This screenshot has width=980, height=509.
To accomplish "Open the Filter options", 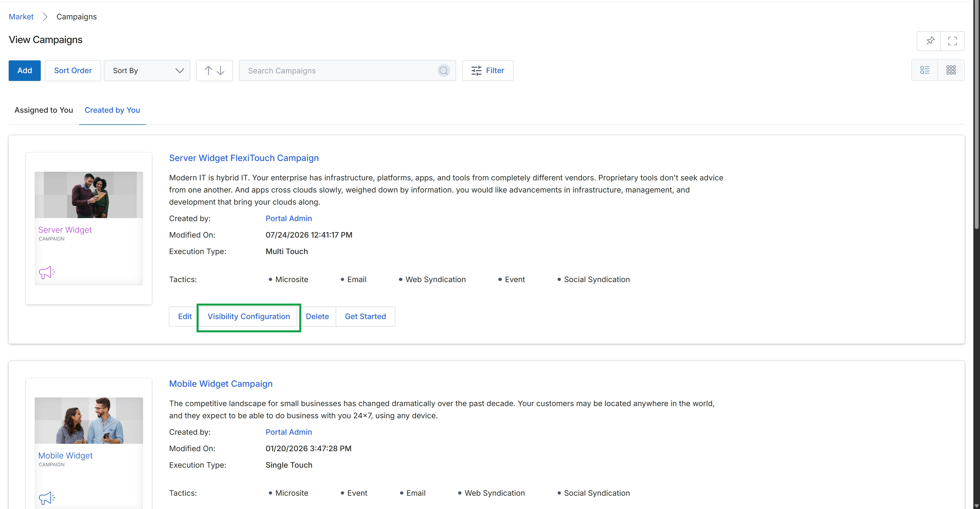I will (488, 70).
